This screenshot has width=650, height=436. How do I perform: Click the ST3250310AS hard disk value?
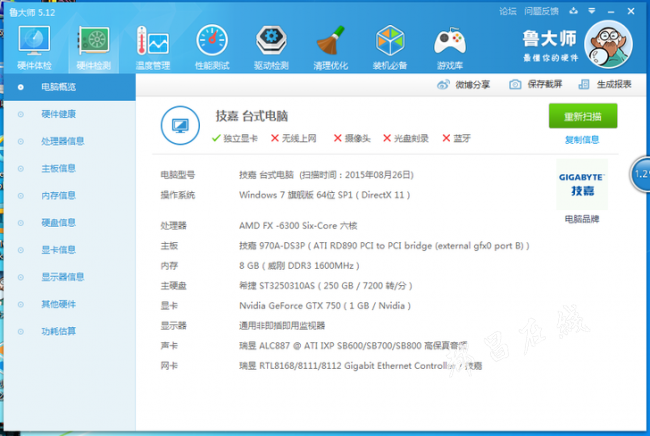point(326,286)
